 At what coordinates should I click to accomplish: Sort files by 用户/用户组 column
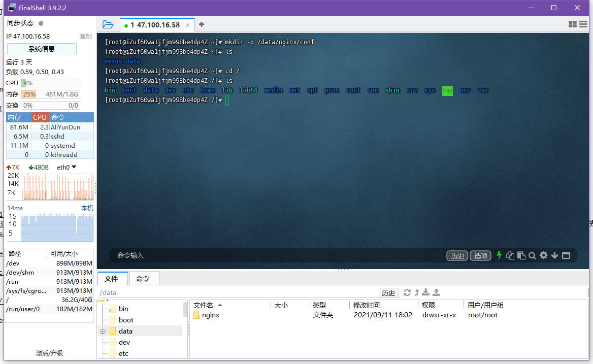pyautogui.click(x=485, y=305)
